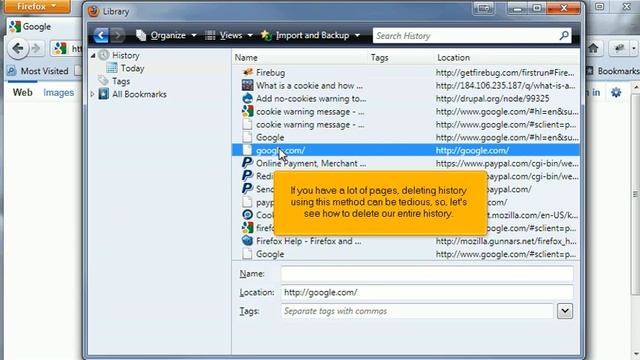
Task: Click the 'What is a cookie' favicon
Action: click(x=247, y=85)
